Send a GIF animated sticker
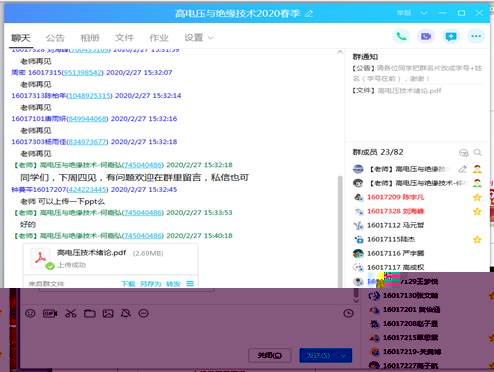The height and width of the screenshot is (372, 494). (50, 313)
